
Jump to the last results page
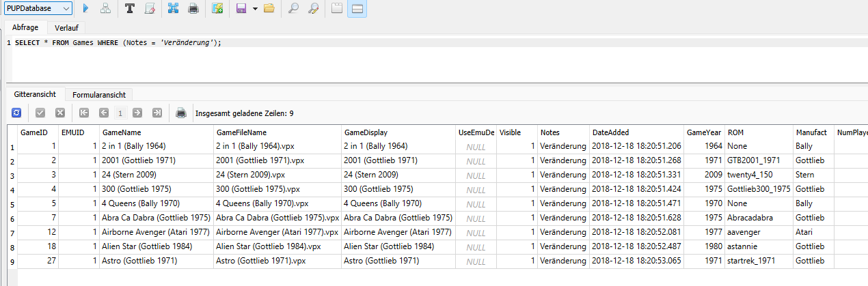(157, 113)
